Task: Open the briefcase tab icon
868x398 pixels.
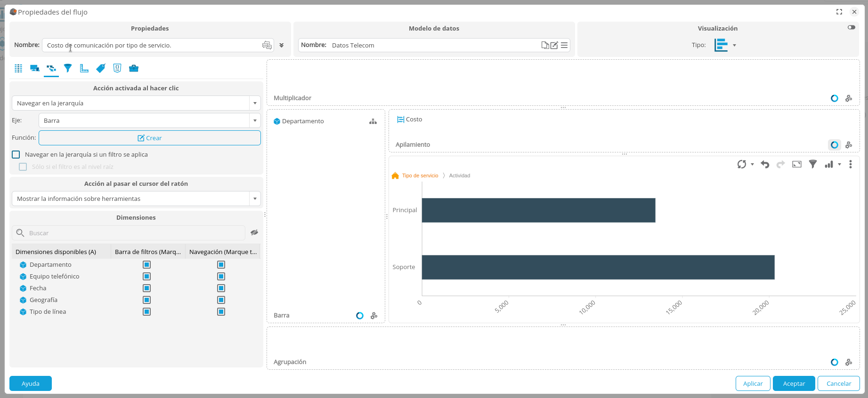Action: pyautogui.click(x=134, y=69)
